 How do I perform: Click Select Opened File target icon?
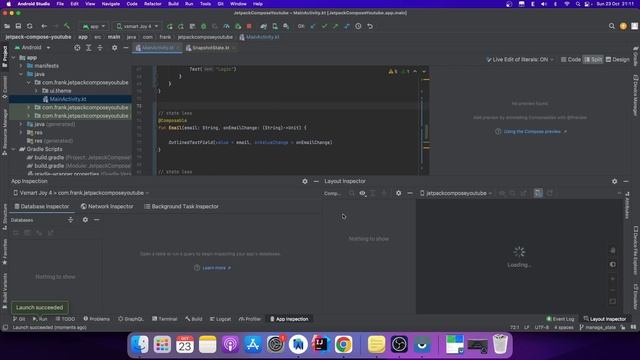[x=77, y=48]
